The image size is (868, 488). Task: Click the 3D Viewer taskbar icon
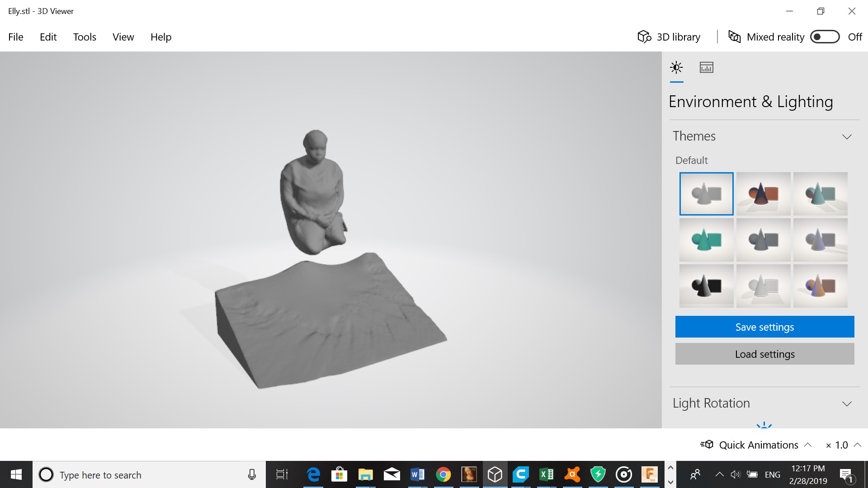coord(495,474)
